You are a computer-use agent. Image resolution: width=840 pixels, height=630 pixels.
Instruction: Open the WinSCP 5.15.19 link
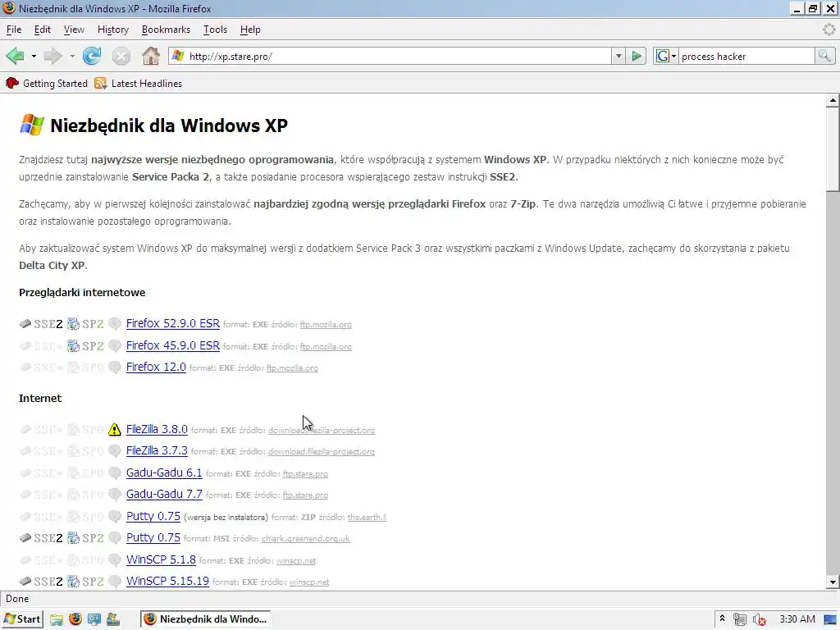(x=167, y=581)
